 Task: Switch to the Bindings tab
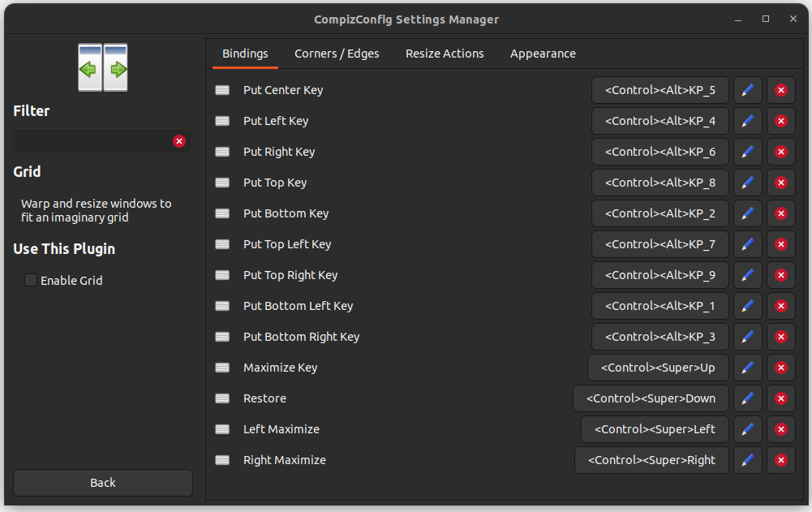click(245, 54)
